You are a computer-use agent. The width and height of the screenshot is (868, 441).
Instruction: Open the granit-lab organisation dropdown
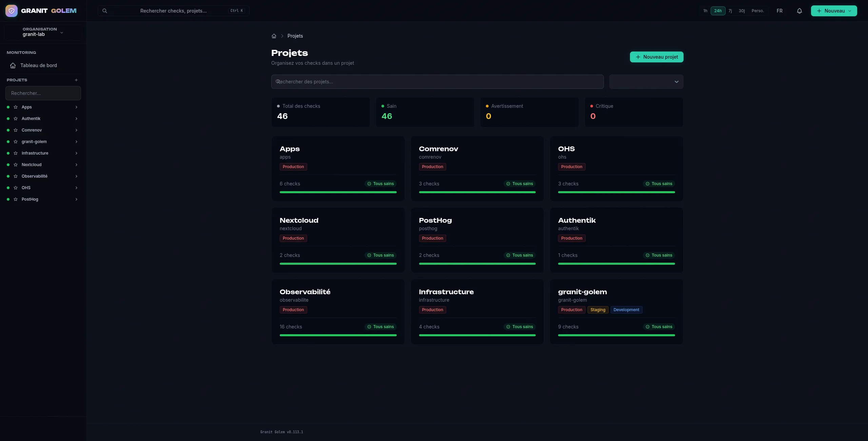[43, 32]
